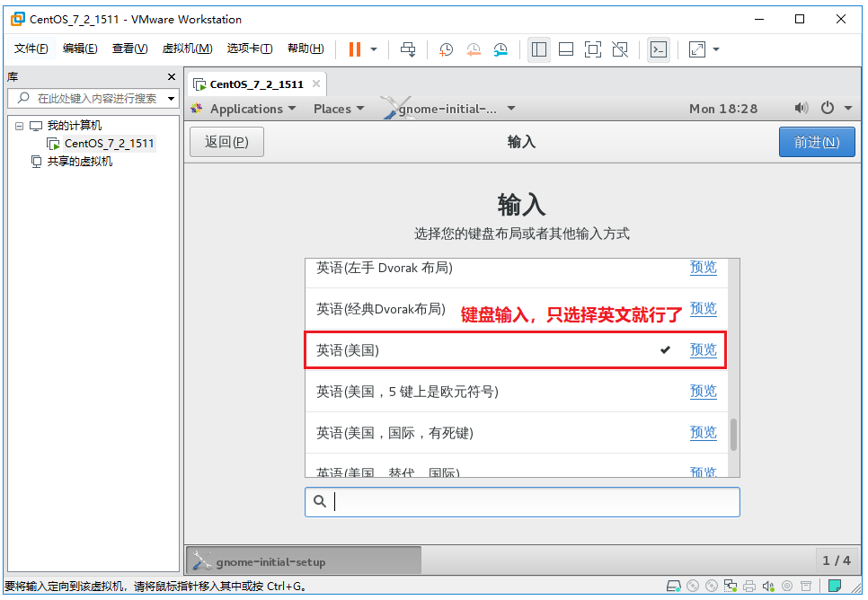Click the second CD/DVD drive status icon
The width and height of the screenshot is (868, 600).
712,587
